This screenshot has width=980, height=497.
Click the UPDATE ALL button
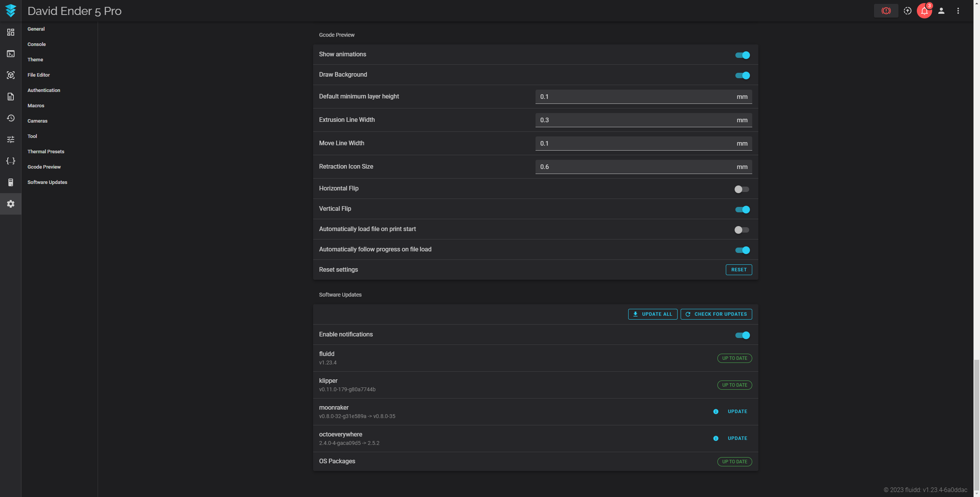[x=652, y=314]
